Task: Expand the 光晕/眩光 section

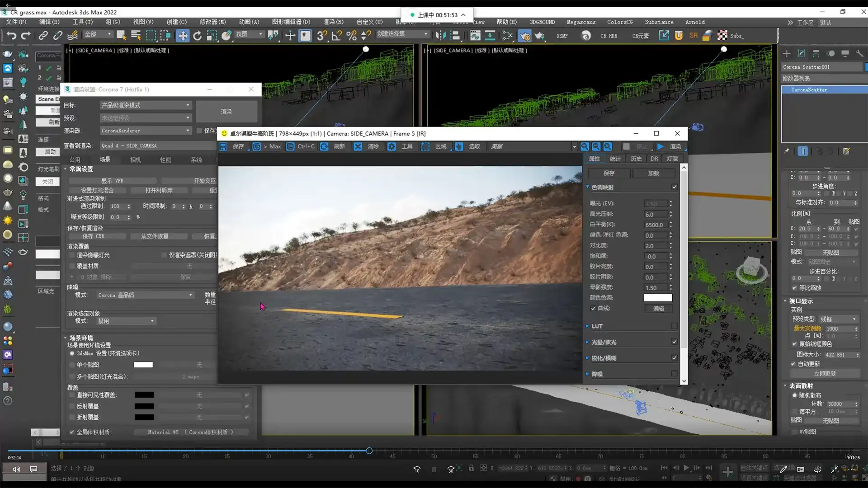Action: pos(587,342)
